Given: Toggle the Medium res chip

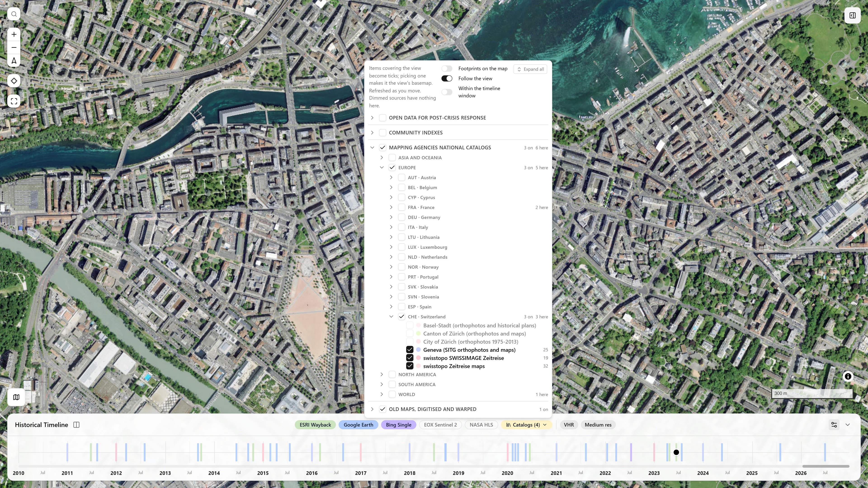Looking at the screenshot, I should coord(598,425).
